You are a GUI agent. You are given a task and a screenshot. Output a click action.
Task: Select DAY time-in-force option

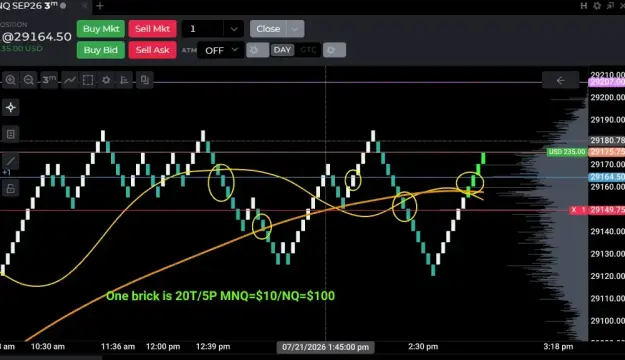point(282,50)
